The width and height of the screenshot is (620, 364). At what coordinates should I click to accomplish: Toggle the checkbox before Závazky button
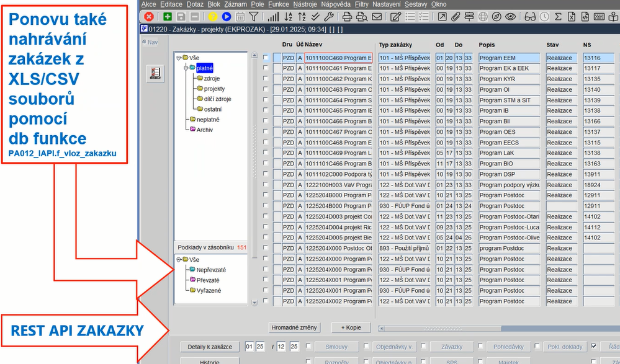(x=423, y=346)
